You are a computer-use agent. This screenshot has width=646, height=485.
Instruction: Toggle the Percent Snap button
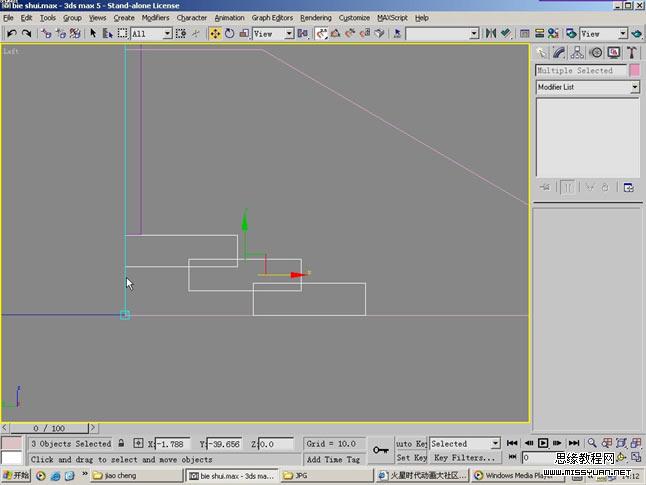pyautogui.click(x=350, y=33)
